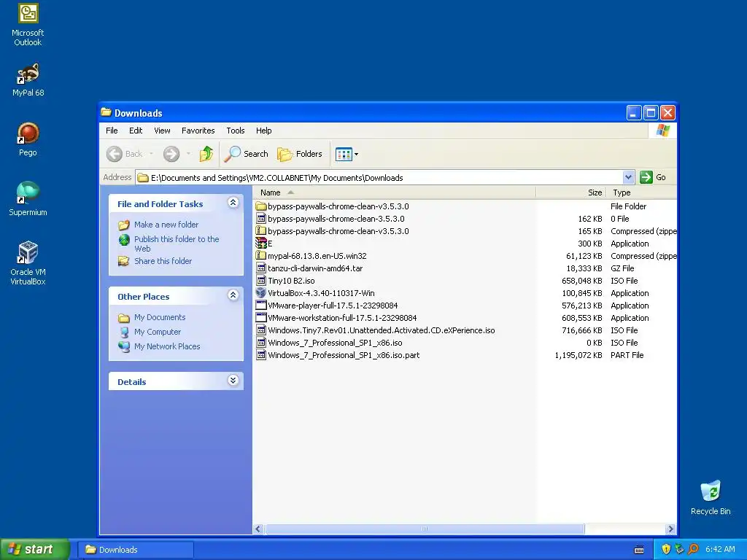Select the Recycle Bin icon
The width and height of the screenshot is (747, 560).
pyautogui.click(x=711, y=497)
